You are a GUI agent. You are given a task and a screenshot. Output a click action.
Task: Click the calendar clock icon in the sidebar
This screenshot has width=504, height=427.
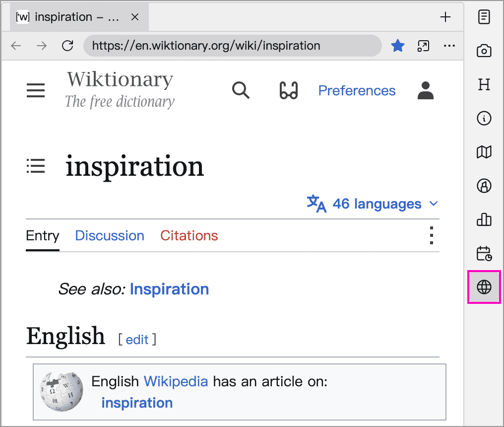484,253
